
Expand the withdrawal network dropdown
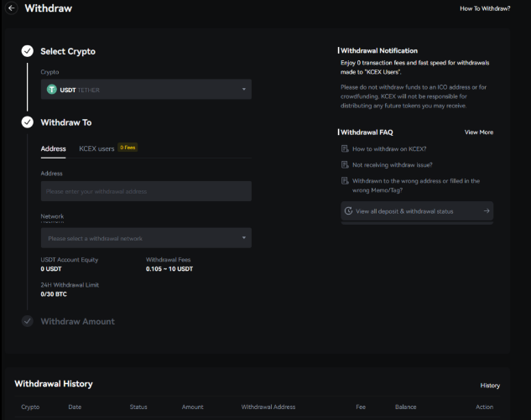146,238
